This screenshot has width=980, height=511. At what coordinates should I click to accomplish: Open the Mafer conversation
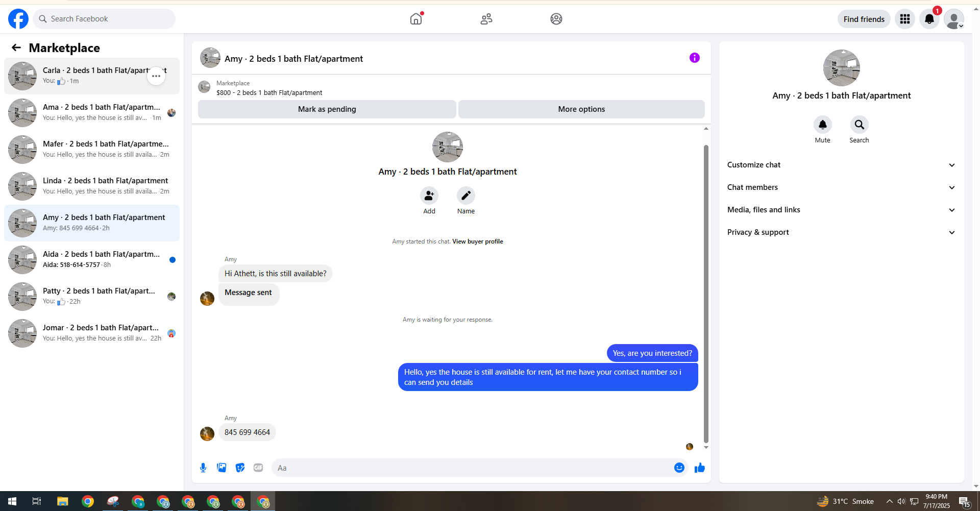point(92,150)
